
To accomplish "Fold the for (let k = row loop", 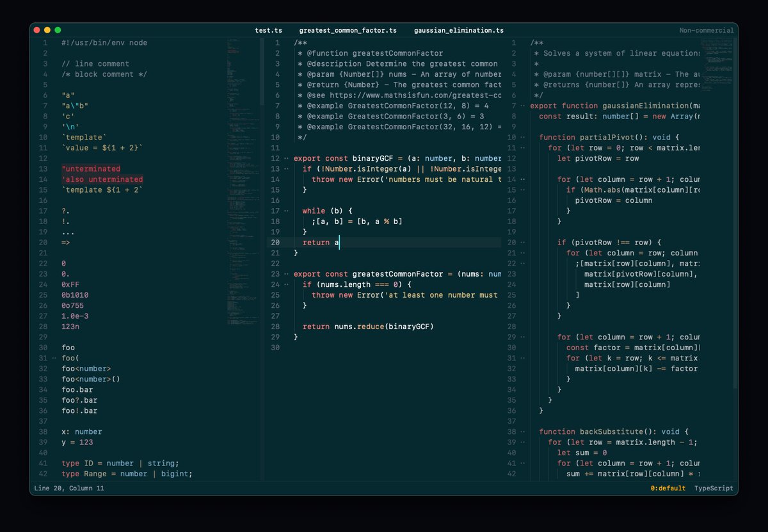I will (x=523, y=359).
